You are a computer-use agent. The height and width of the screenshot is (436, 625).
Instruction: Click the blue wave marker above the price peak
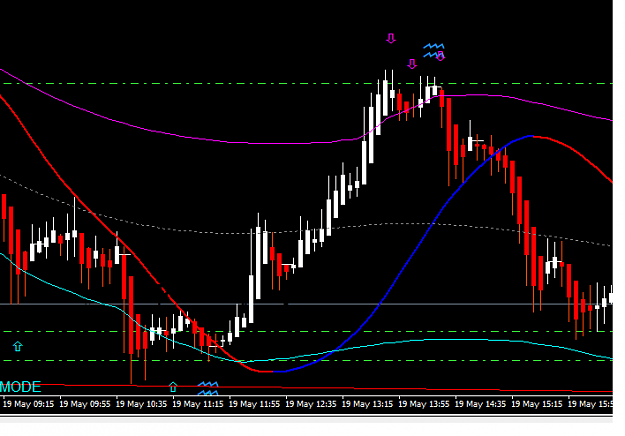click(x=433, y=51)
